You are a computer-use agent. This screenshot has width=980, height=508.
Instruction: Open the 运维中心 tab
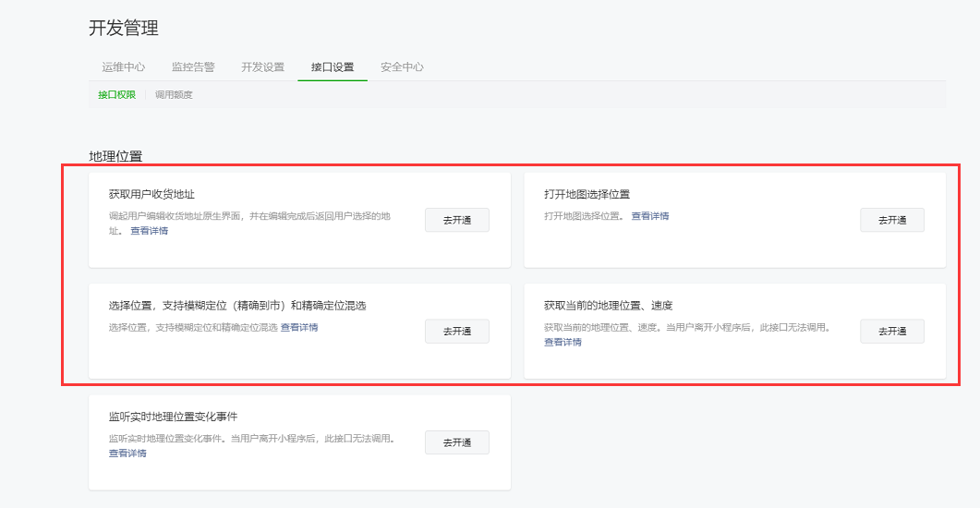click(x=123, y=67)
